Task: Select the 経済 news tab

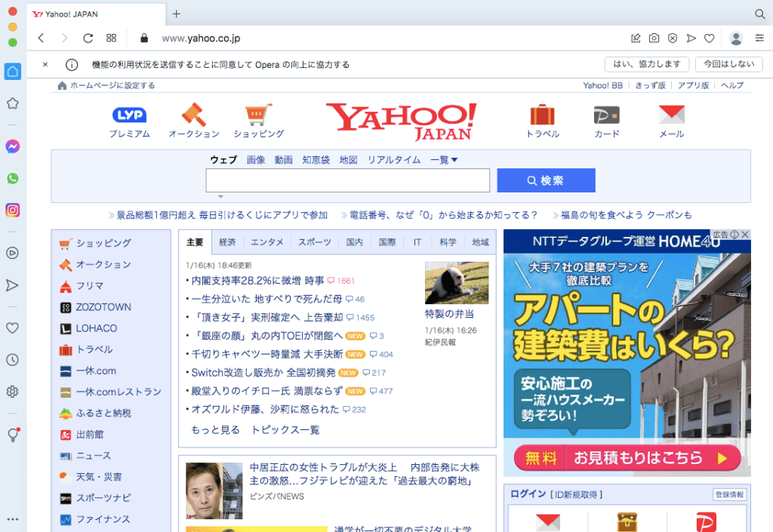Action: pyautogui.click(x=227, y=242)
